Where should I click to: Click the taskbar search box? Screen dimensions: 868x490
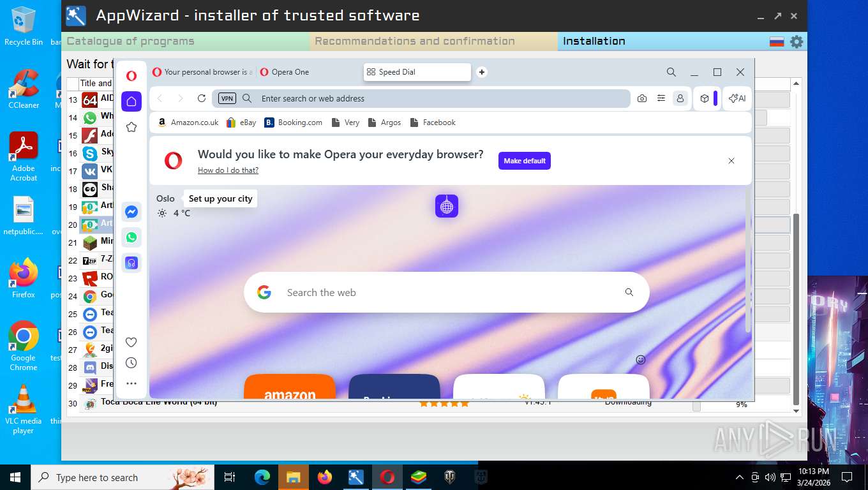(123, 477)
